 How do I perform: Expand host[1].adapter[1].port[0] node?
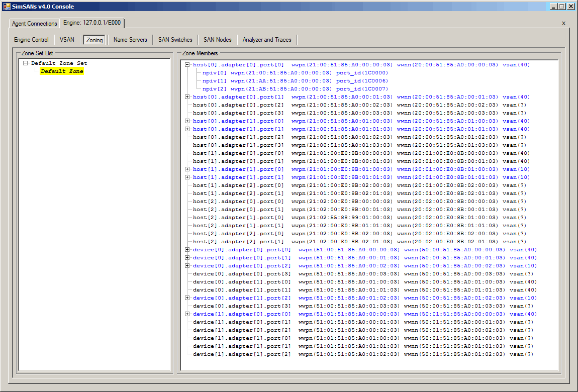pos(187,169)
